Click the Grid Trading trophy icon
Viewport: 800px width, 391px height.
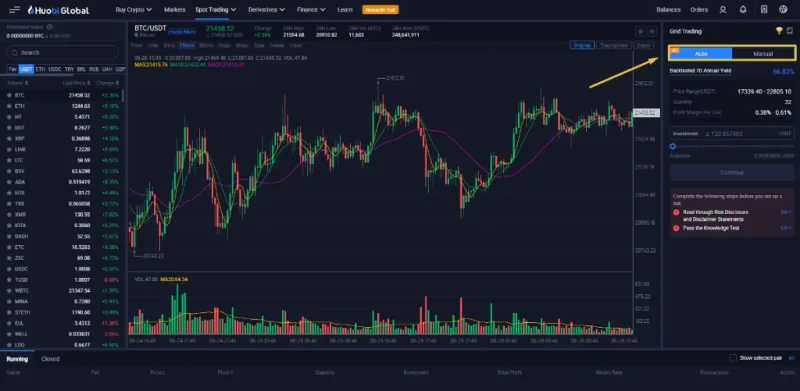tap(779, 31)
